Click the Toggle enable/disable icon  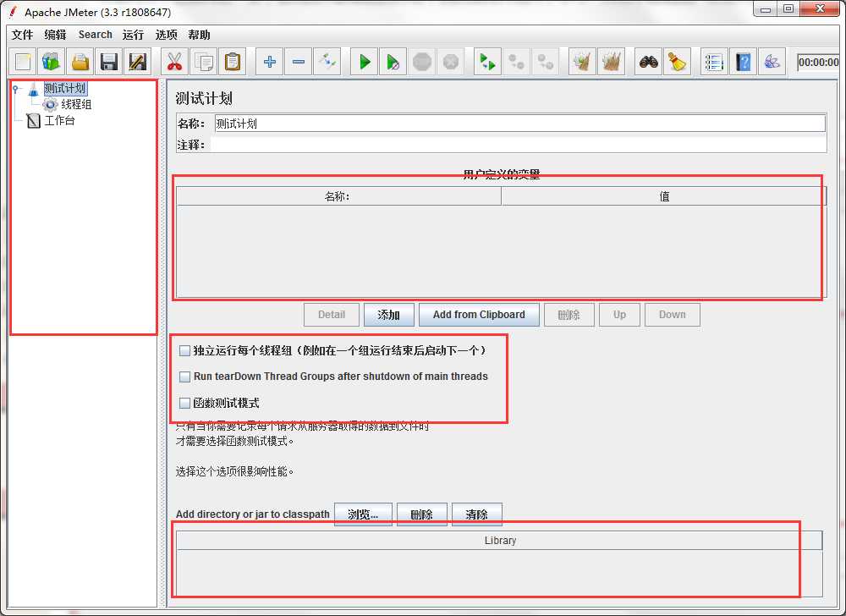tap(327, 62)
